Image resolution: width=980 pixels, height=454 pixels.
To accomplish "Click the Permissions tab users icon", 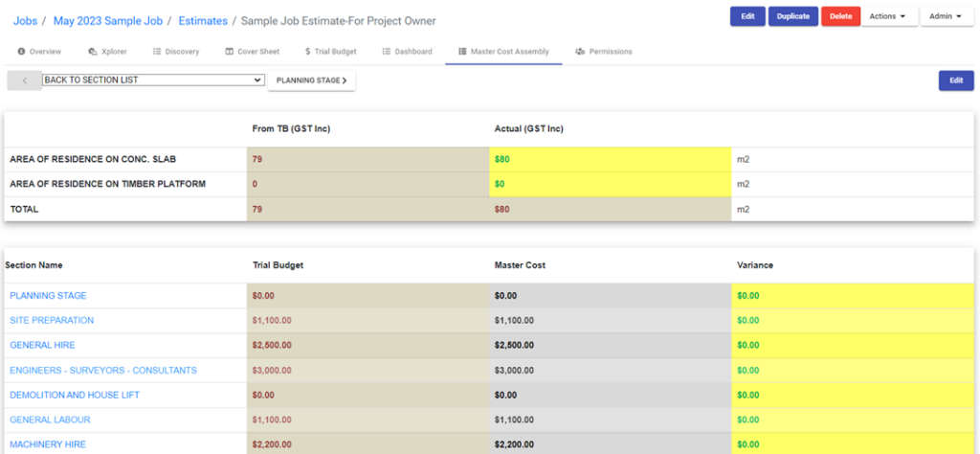I will coord(580,52).
